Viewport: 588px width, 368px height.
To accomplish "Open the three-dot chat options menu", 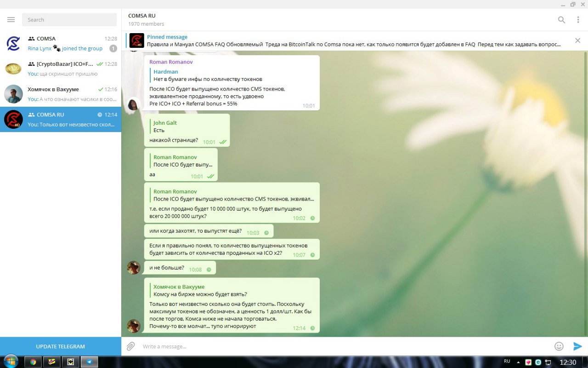I will tap(578, 20).
